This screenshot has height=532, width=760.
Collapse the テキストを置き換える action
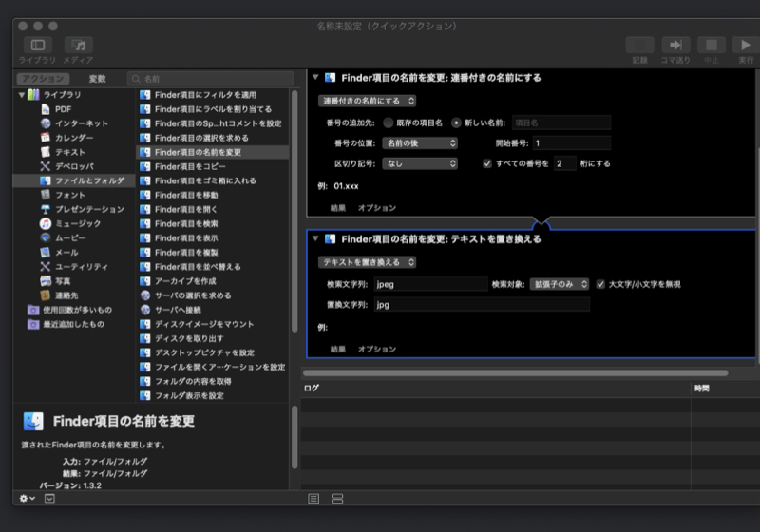(x=315, y=238)
